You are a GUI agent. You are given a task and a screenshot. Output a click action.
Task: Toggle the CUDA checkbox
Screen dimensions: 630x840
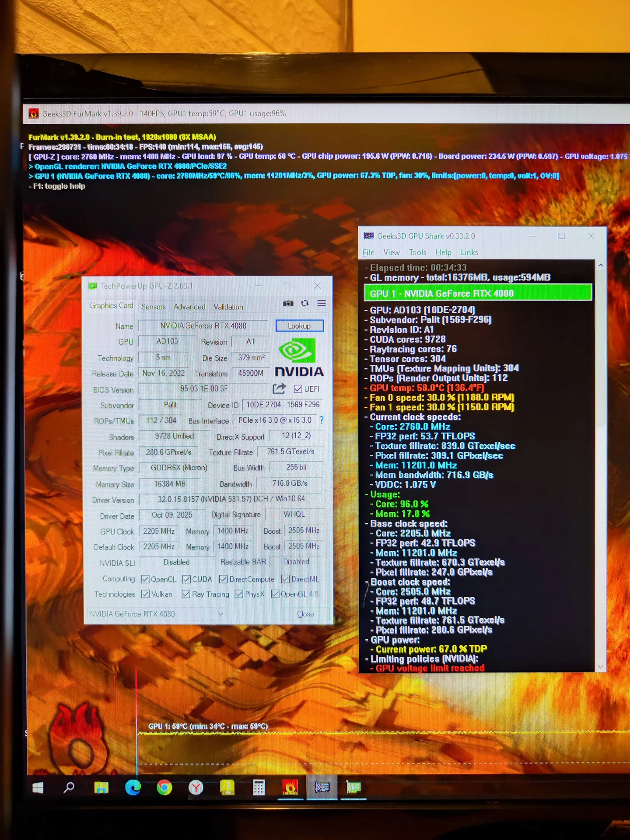coord(186,579)
